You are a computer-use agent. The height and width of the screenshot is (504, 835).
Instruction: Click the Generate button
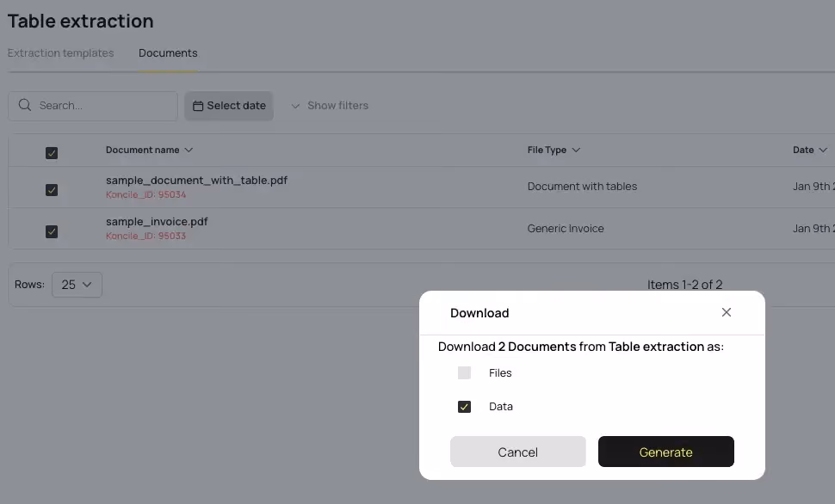666,452
